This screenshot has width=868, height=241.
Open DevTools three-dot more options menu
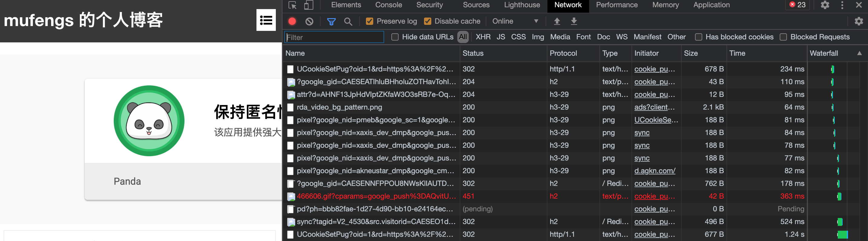coord(842,5)
